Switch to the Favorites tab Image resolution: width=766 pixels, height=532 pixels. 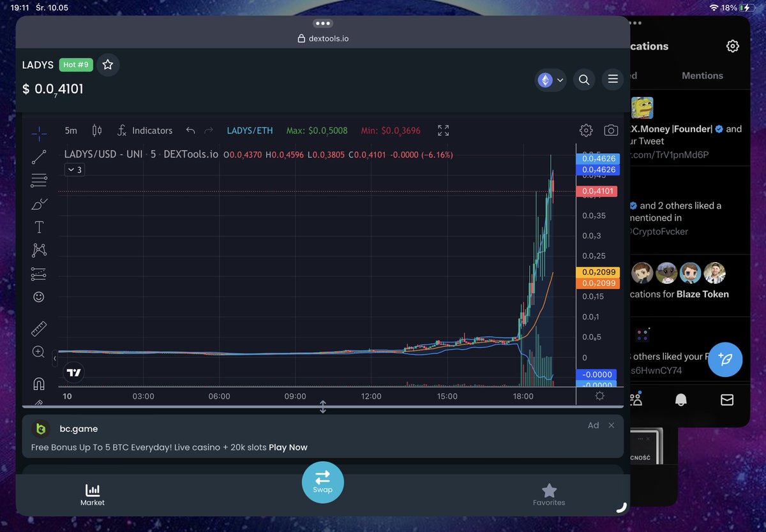pyautogui.click(x=549, y=495)
